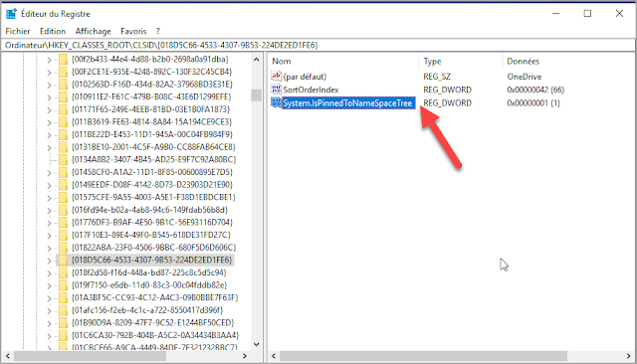Click folder icon of {016fd94e-b02a-4ab8-94c6-149fdab56b8d}
637x364 pixels.
click(x=63, y=210)
